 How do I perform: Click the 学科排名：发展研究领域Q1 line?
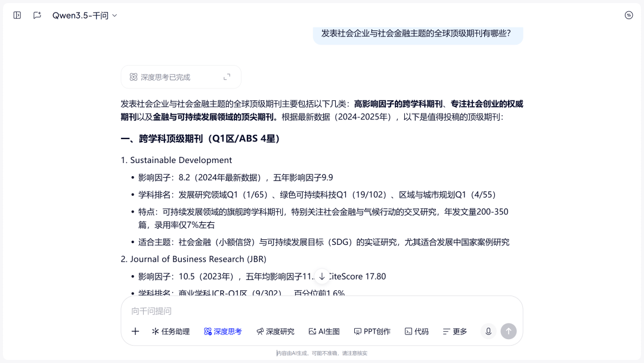click(x=317, y=195)
